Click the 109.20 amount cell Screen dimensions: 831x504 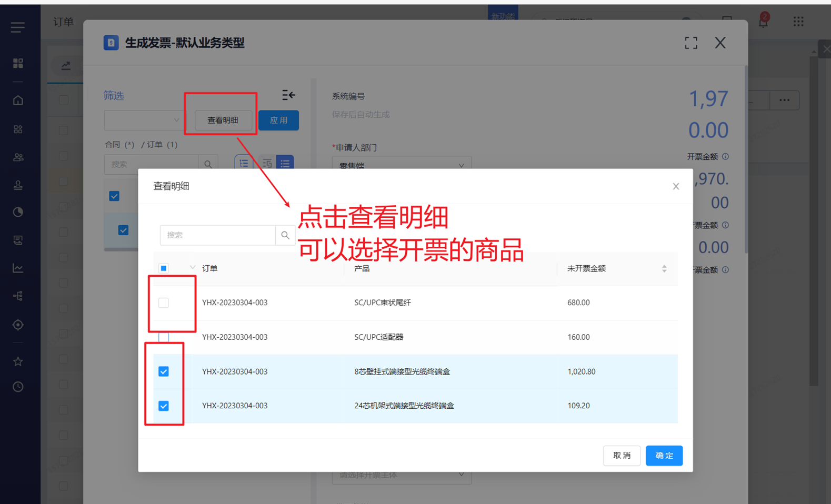(x=578, y=406)
